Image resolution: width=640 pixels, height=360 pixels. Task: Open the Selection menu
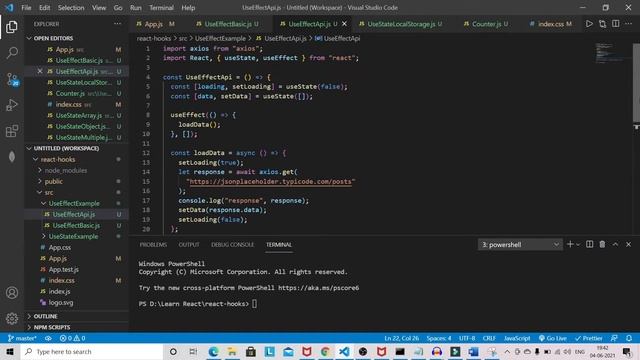[x=71, y=7]
